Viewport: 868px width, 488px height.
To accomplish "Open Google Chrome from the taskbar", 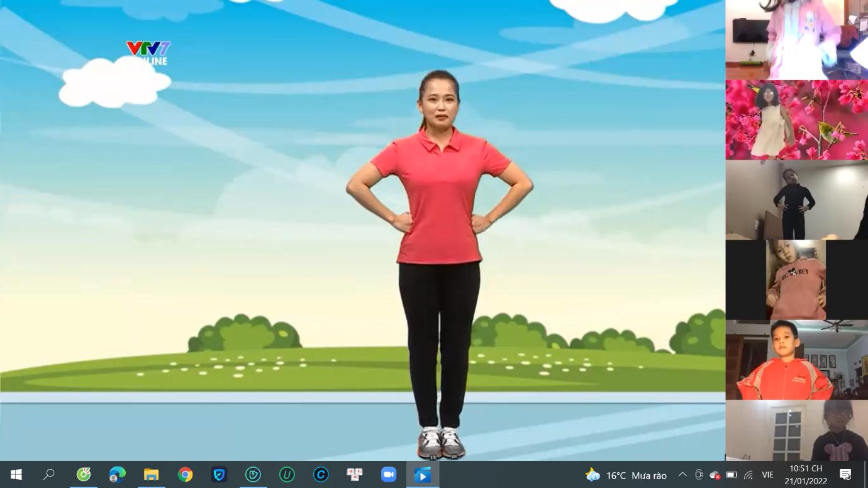I will click(185, 475).
